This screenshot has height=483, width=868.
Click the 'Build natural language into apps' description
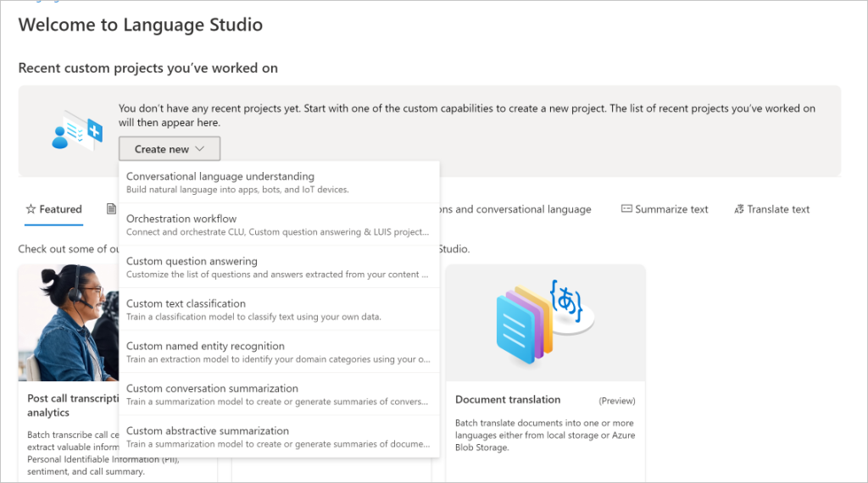tap(237, 189)
